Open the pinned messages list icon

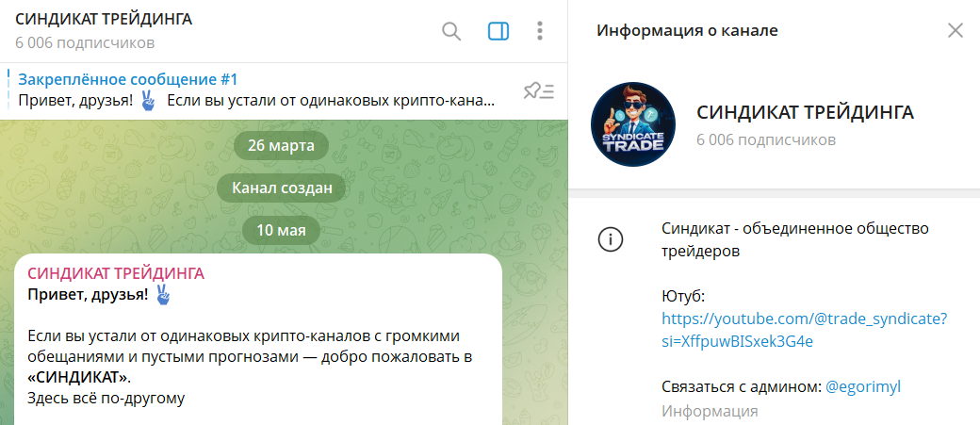point(539,91)
